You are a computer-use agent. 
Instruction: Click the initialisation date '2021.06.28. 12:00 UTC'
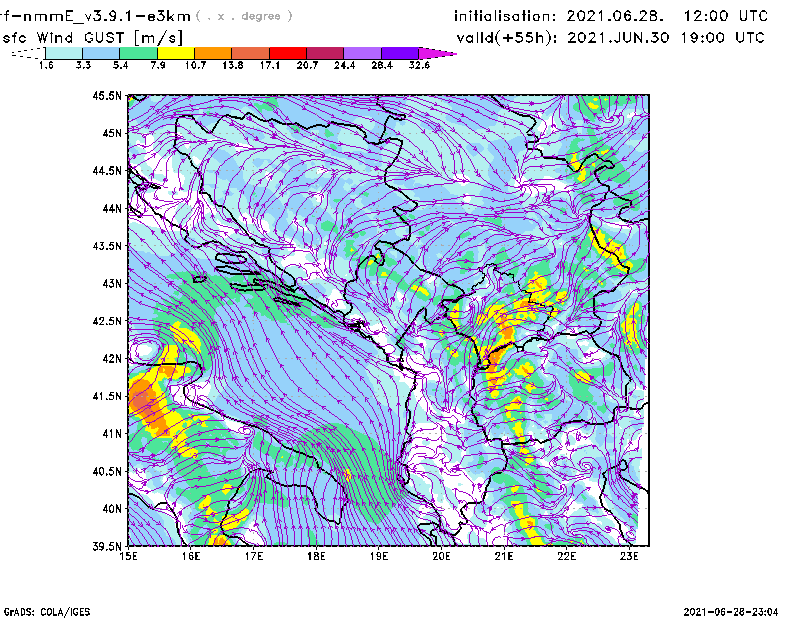[667, 16]
